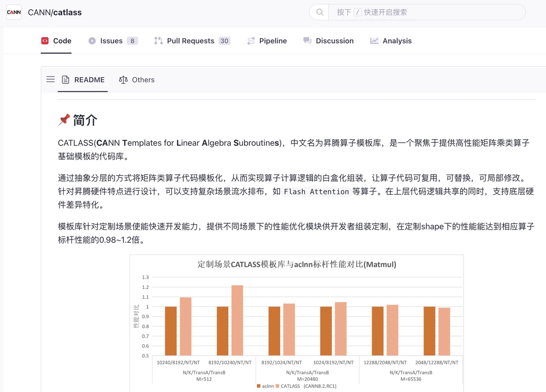Click the dark orange aclnn legend swatch

click(259, 386)
